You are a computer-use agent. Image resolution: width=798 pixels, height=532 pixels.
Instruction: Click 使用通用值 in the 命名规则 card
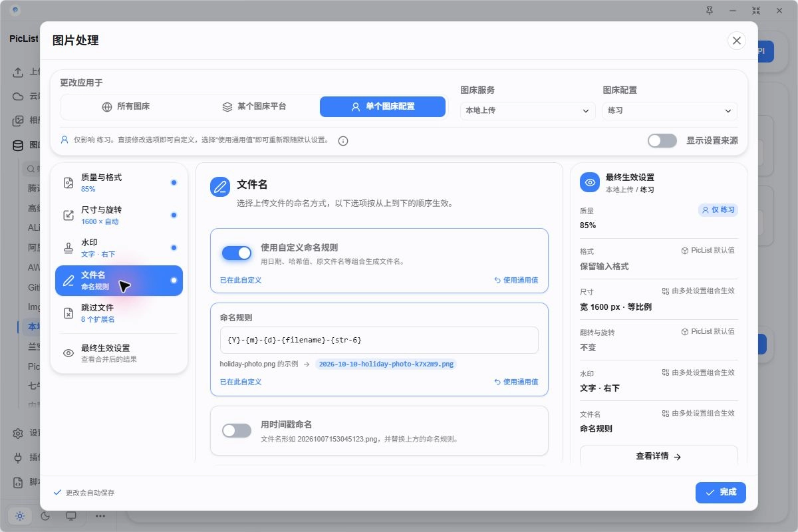516,382
